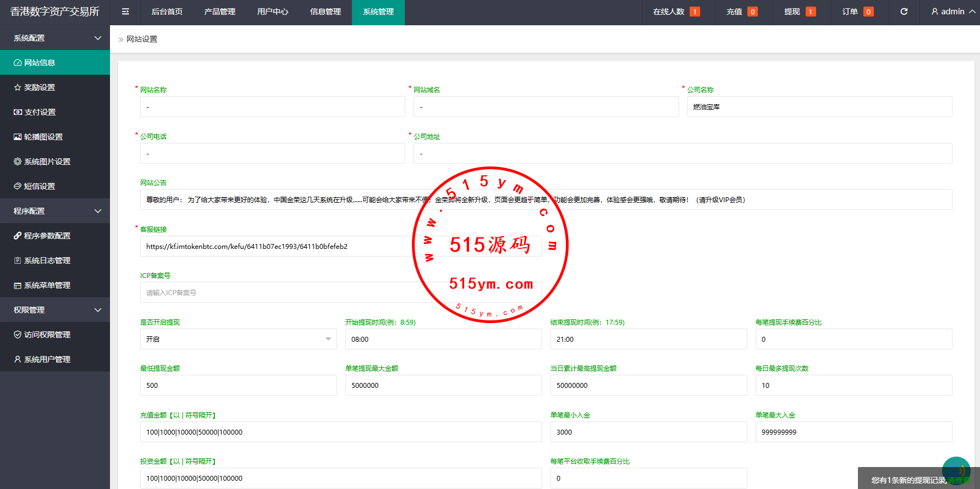The height and width of the screenshot is (489, 980).
Task: Click the sidebar collapse hamburger icon
Action: point(125,12)
